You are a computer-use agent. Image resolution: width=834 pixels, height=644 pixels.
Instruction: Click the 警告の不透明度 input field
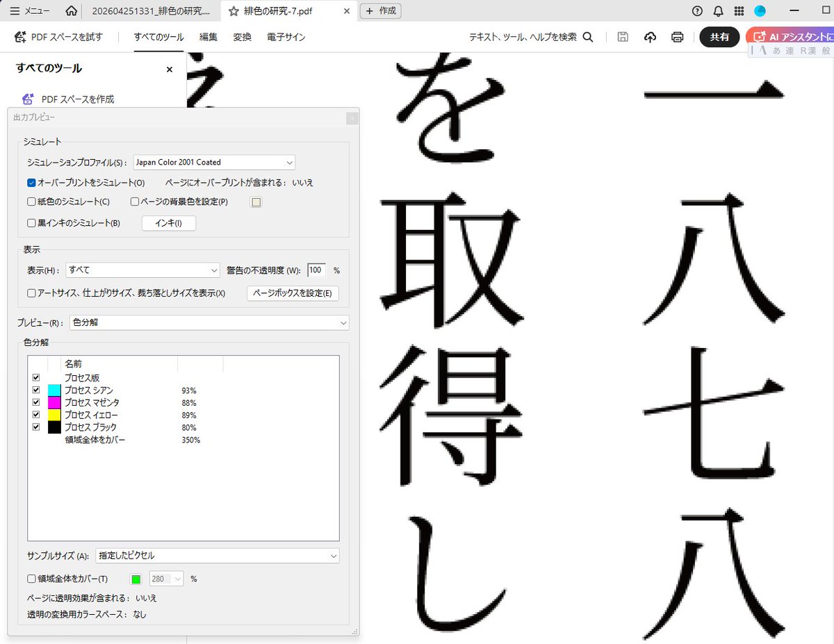pos(316,270)
